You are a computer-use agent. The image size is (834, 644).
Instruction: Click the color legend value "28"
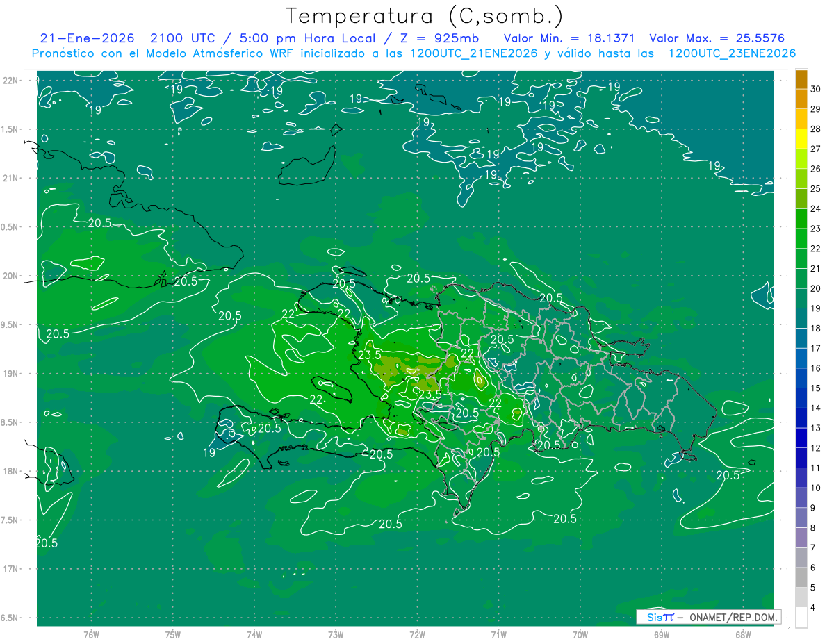coord(817,129)
